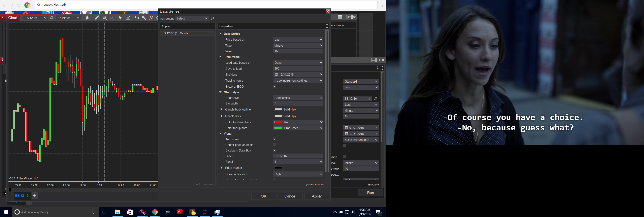Click the preset minute link
Screen dimensions: 644x217
click(x=315, y=184)
